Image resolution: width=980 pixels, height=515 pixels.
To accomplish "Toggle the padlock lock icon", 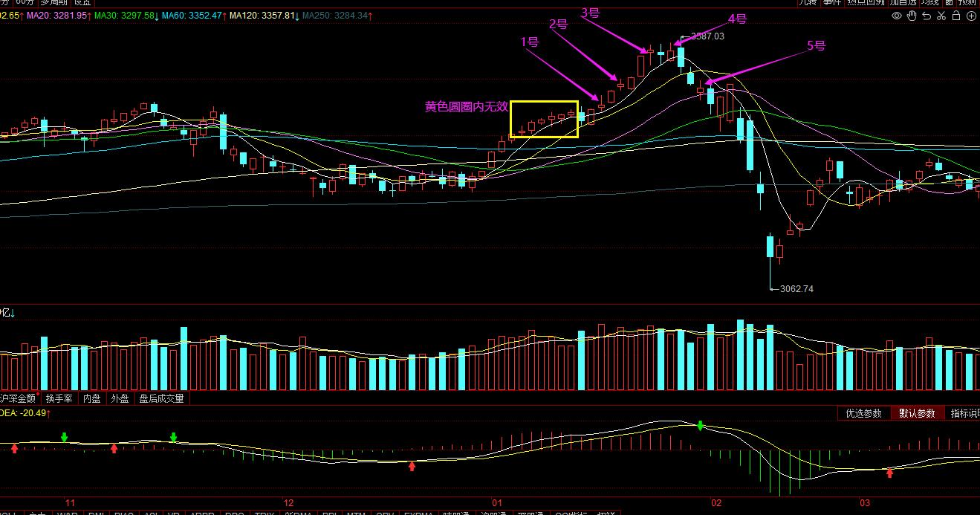I will [956, 16].
